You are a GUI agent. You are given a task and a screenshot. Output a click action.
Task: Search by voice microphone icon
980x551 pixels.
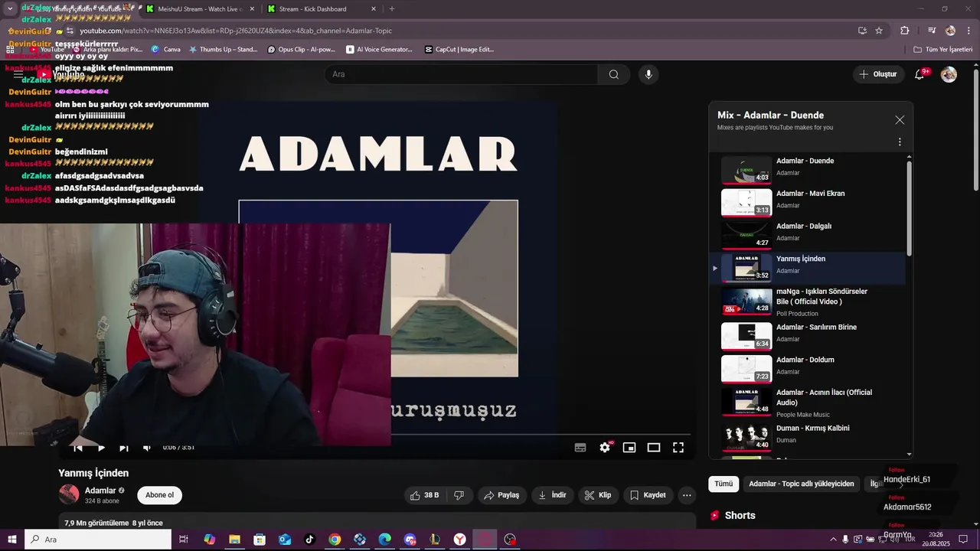(x=648, y=74)
